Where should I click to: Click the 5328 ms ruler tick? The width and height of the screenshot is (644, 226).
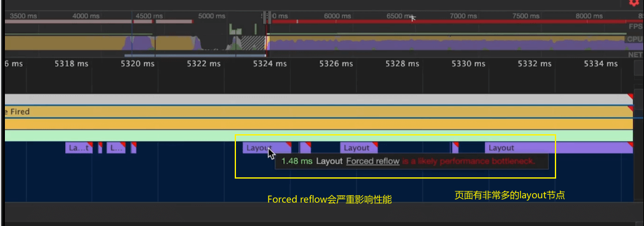(x=402, y=64)
